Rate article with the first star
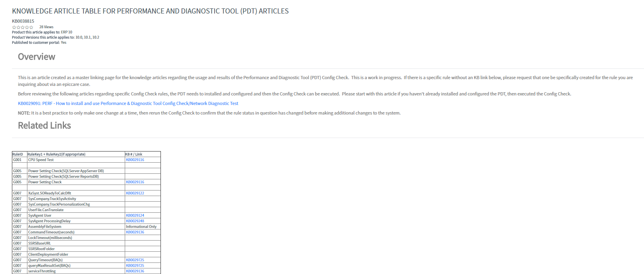Image resolution: width=644 pixels, height=274 pixels. [14, 27]
